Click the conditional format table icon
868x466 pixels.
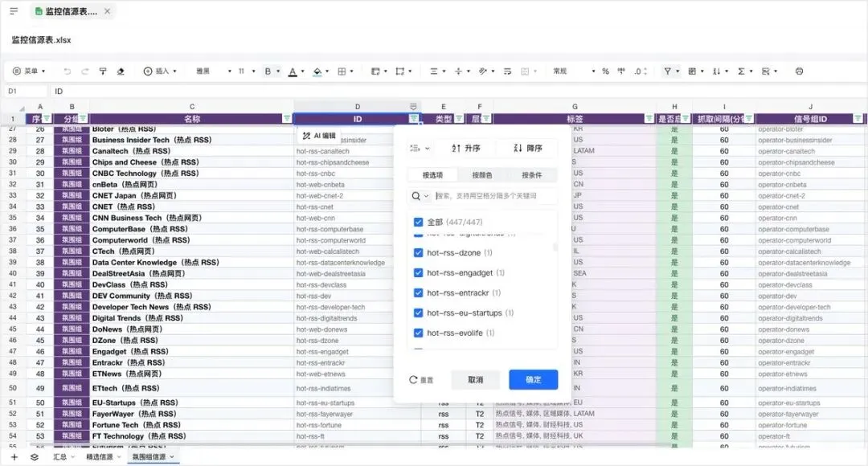click(692, 72)
